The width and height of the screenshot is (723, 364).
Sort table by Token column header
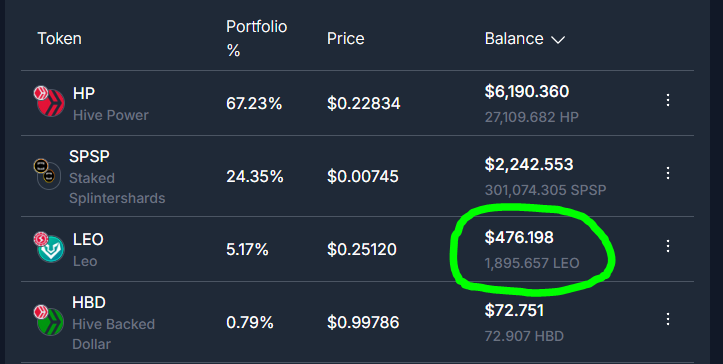coord(59,39)
